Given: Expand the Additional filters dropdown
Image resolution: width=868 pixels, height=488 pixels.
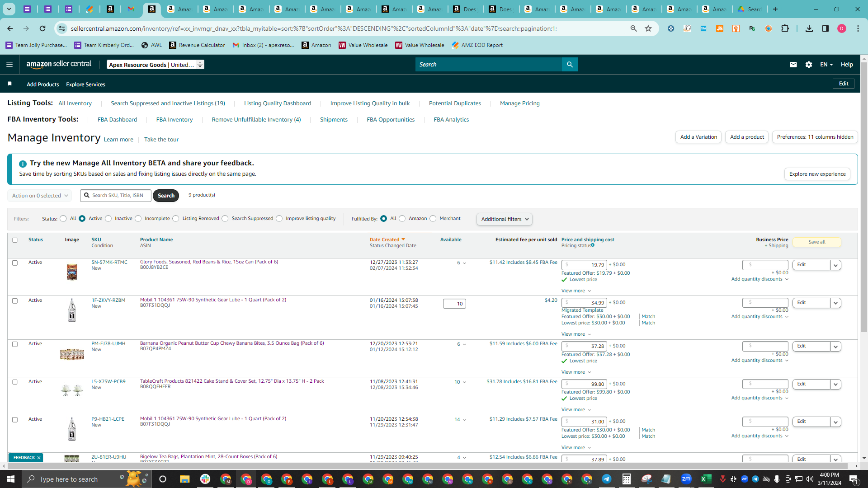Looking at the screenshot, I should (505, 219).
